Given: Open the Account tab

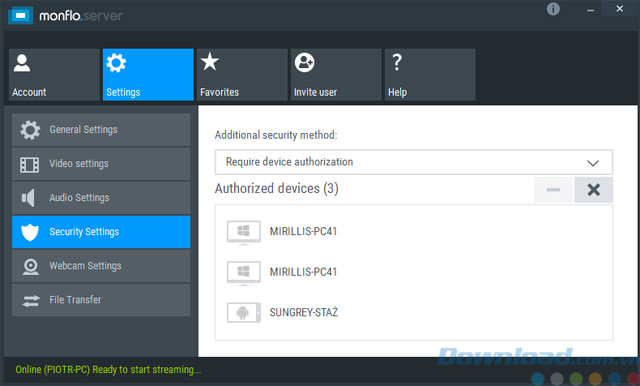Looking at the screenshot, I should tap(54, 75).
